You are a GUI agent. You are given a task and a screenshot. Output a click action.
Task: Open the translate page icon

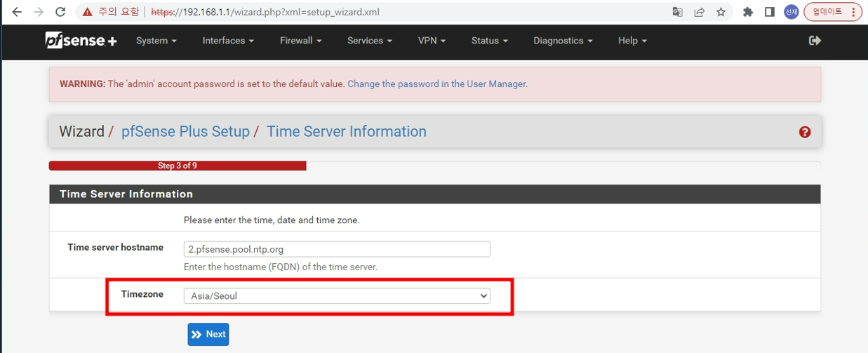coord(677,12)
